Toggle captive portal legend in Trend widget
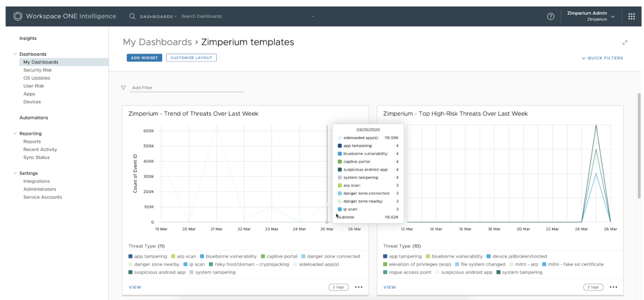 [279, 256]
